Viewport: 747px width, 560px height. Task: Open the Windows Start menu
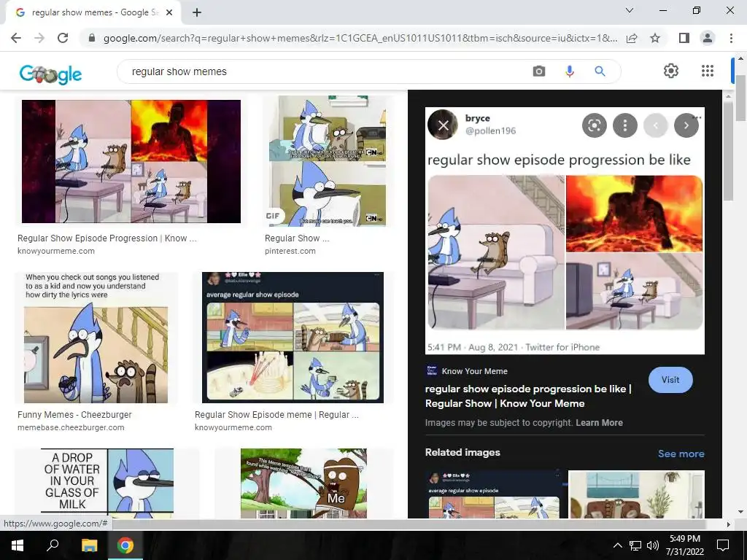coord(18,545)
